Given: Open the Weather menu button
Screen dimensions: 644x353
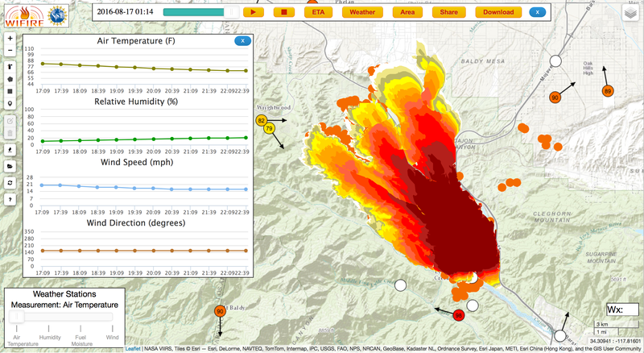Looking at the screenshot, I should pyautogui.click(x=362, y=12).
